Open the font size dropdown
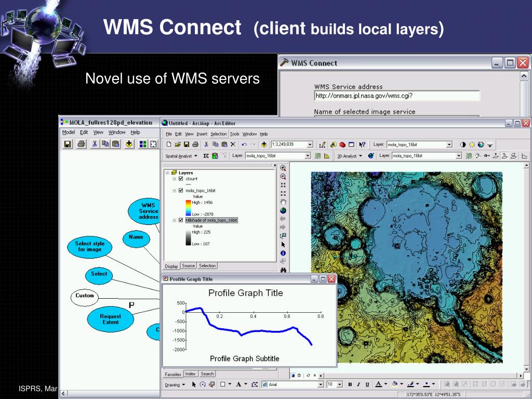The height and width of the screenshot is (399, 532). tap(340, 384)
